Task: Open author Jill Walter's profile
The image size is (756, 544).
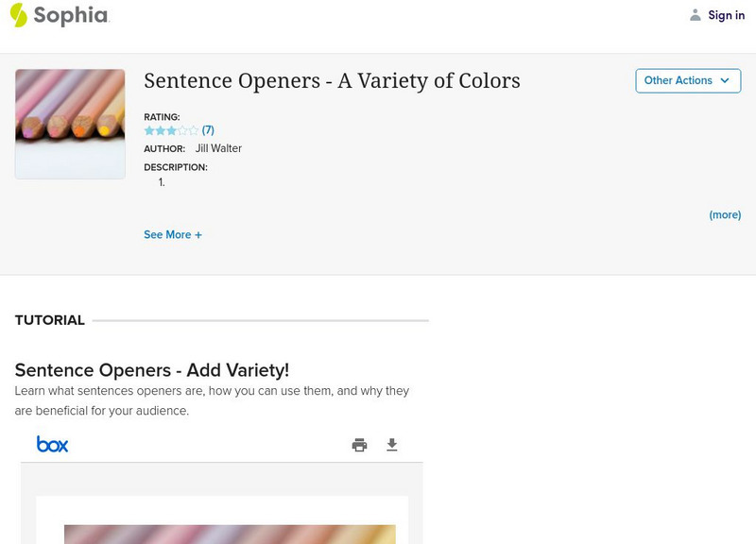Action: (x=218, y=148)
